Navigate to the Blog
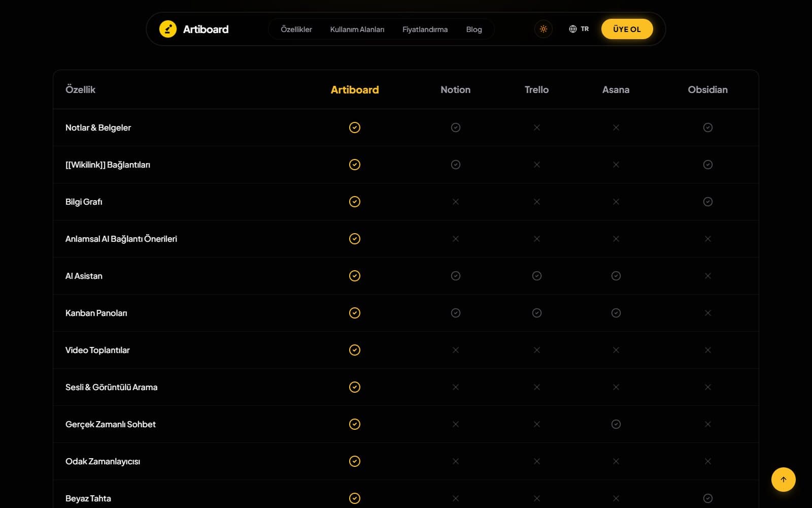The image size is (812, 508). tap(474, 29)
